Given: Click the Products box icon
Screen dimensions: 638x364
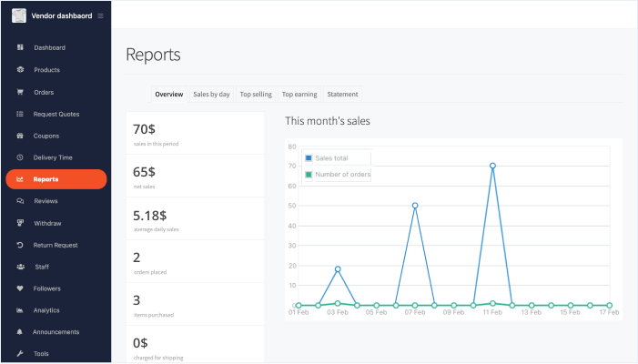Looking at the screenshot, I should pyautogui.click(x=20, y=69).
